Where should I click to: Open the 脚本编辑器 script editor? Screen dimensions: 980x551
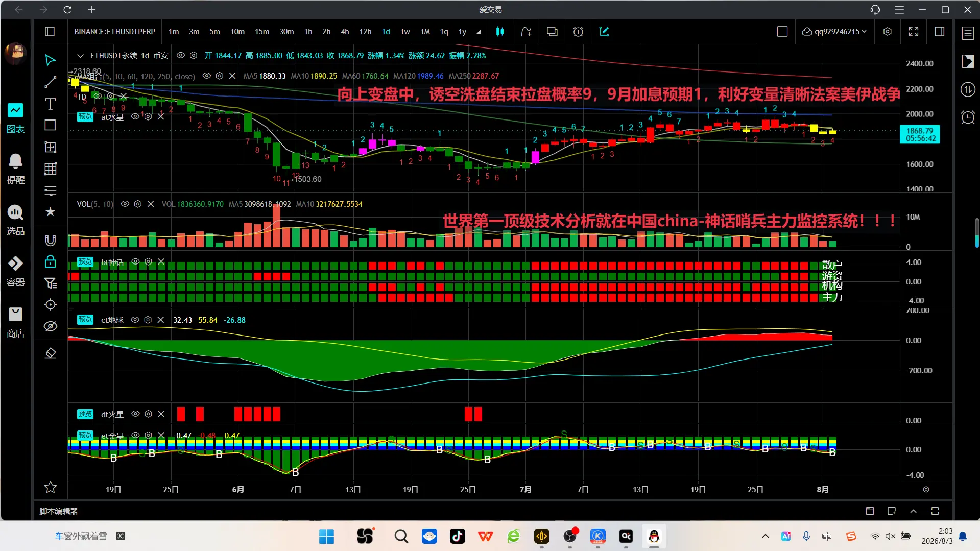coord(58,511)
